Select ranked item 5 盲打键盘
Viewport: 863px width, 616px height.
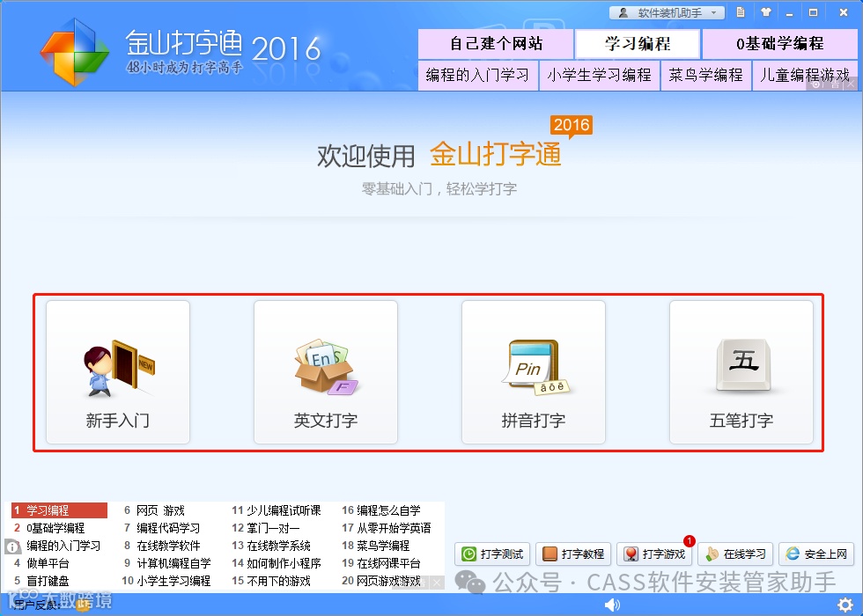coord(42,581)
